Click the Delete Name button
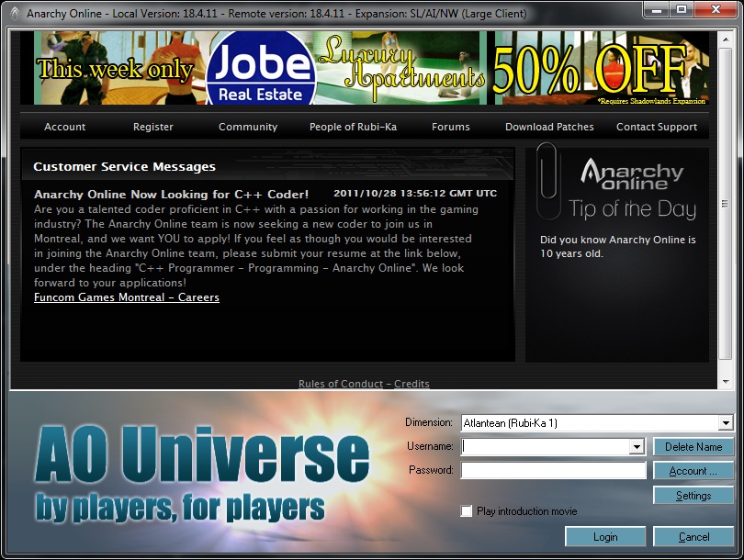744x560 pixels. (x=693, y=447)
